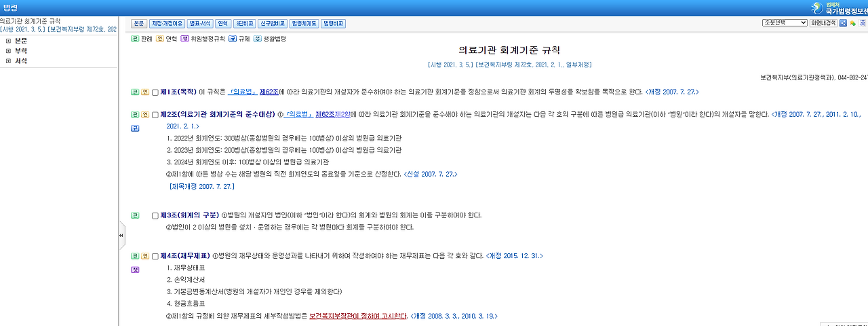Check the 제3조(회계의 구분) checkbox
Image resolution: width=868 pixels, height=326 pixels.
pos(155,215)
